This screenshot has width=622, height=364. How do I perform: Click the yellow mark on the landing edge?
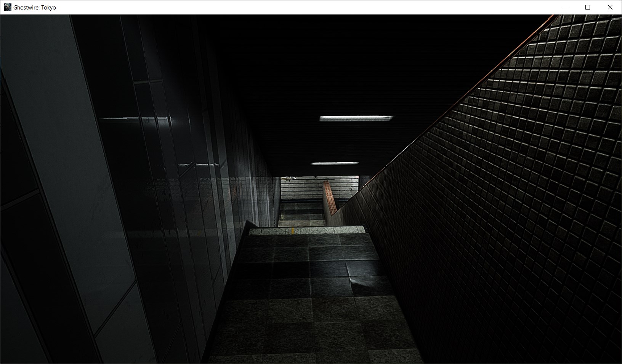click(292, 230)
